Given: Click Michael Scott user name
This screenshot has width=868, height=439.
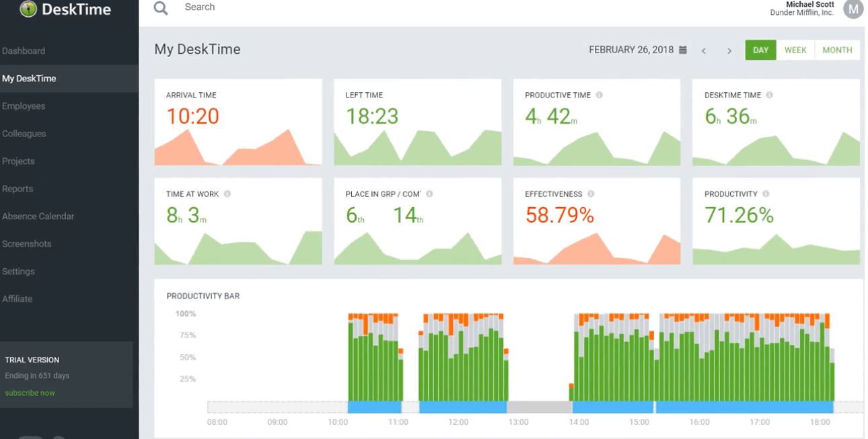Looking at the screenshot, I should tap(809, 4).
